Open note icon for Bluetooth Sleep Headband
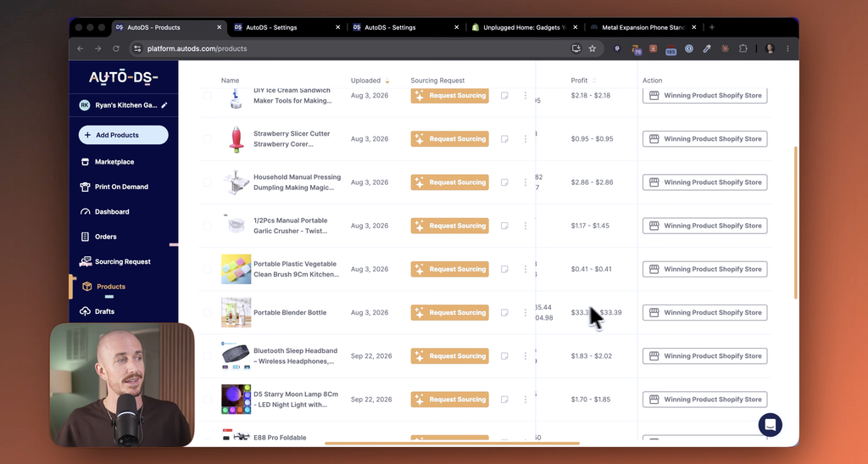The width and height of the screenshot is (868, 464). pos(504,356)
